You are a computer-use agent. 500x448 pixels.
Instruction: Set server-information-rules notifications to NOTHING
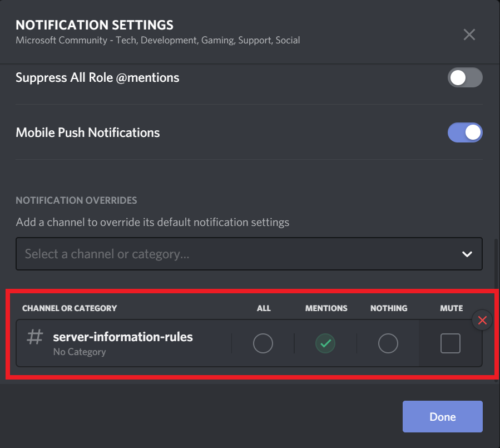click(x=388, y=343)
